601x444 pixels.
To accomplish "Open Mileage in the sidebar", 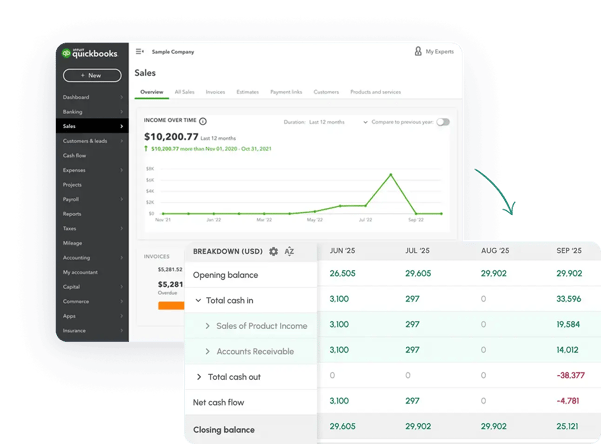I will (x=72, y=243).
